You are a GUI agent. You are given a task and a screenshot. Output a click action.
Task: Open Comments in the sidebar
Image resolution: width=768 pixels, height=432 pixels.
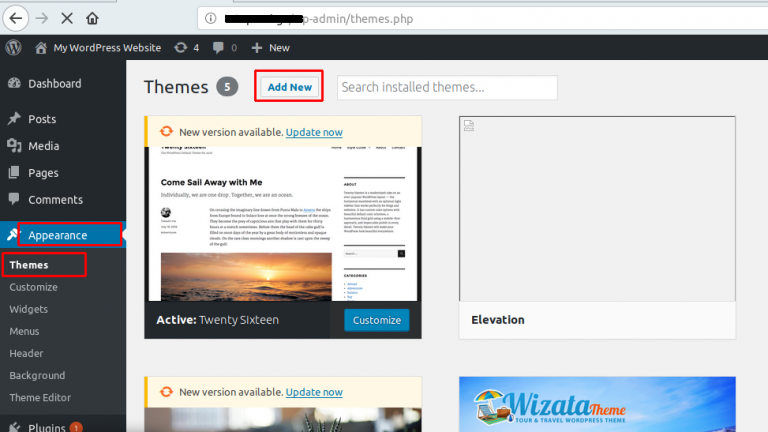(x=55, y=200)
